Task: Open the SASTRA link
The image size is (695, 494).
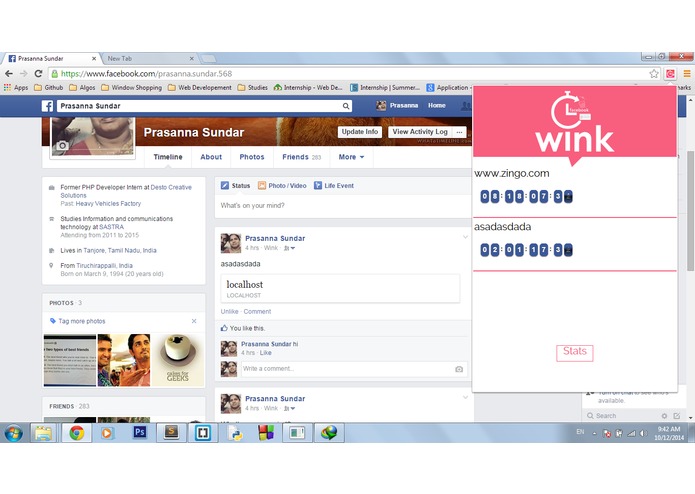Action: [111, 227]
